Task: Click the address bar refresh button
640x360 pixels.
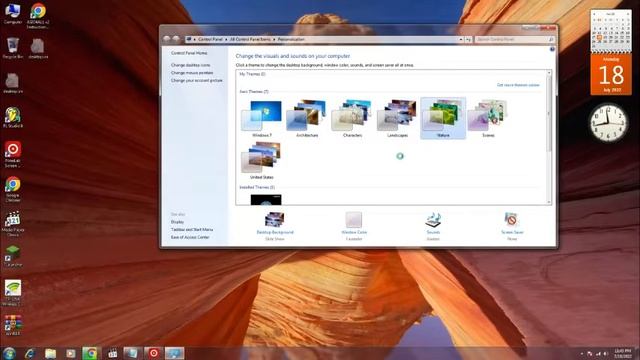Action: [x=468, y=40]
